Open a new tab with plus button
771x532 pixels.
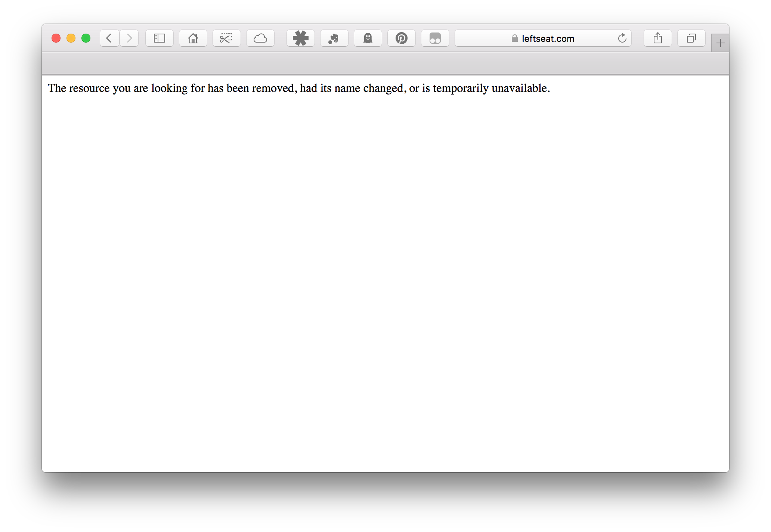[x=721, y=43]
